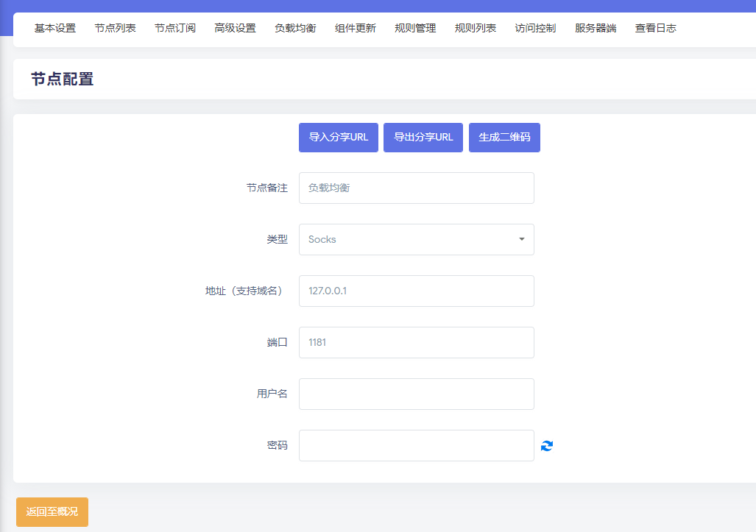This screenshot has height=532, width=756.
Task: Open the 类型 Socks dropdown
Action: pos(417,239)
